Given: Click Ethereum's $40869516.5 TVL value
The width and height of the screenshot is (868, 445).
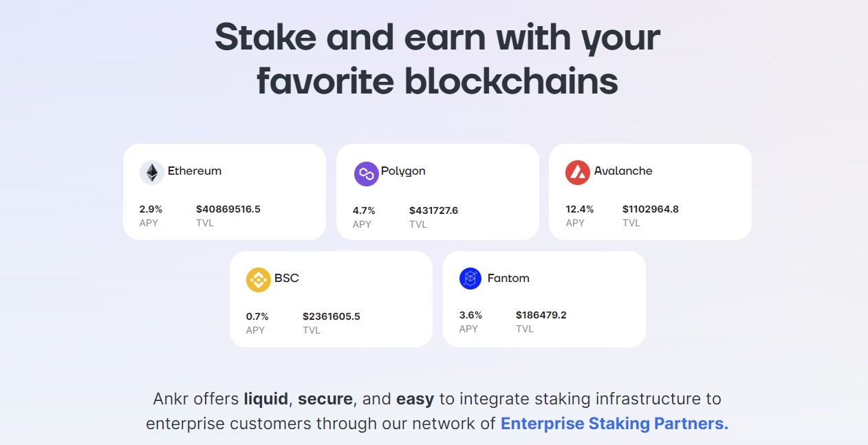Looking at the screenshot, I should click(x=228, y=209).
